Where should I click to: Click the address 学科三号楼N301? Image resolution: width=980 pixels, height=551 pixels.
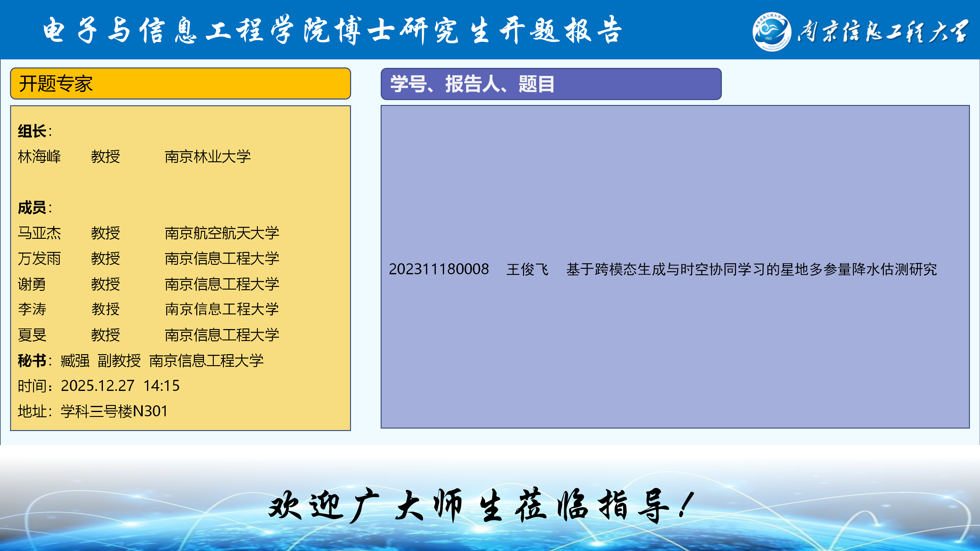click(114, 411)
